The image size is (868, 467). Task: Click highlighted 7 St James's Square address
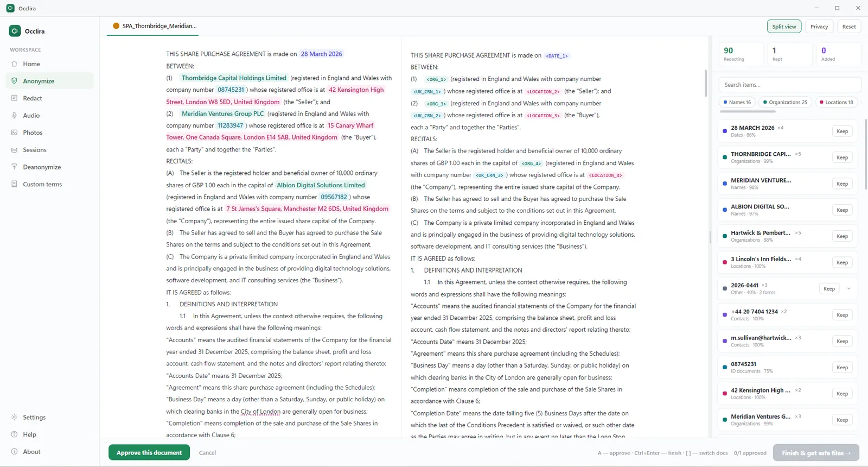[x=308, y=209]
